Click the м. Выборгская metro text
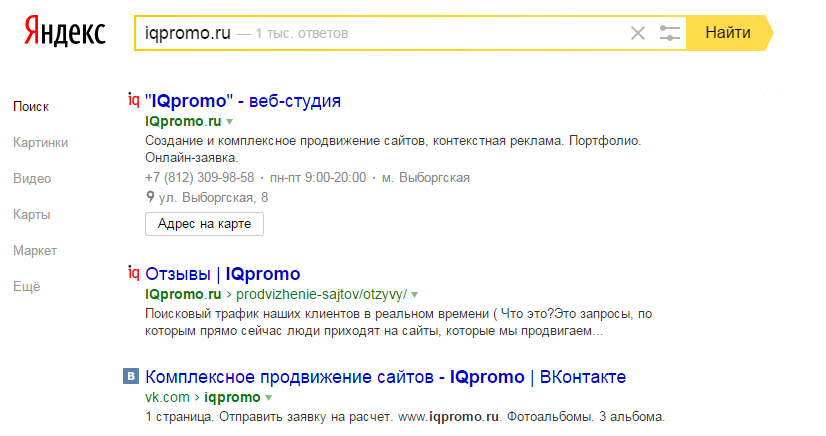This screenshot has height=436, width=826. tap(426, 177)
